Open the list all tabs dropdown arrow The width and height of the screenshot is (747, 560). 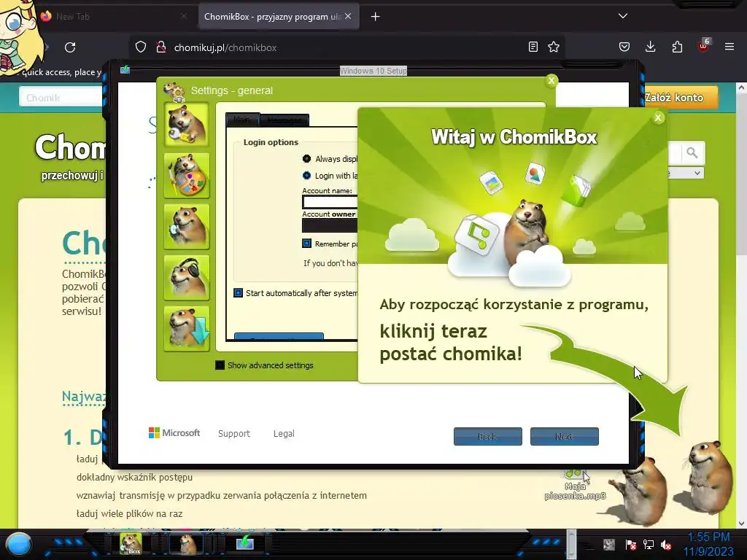pos(623,16)
